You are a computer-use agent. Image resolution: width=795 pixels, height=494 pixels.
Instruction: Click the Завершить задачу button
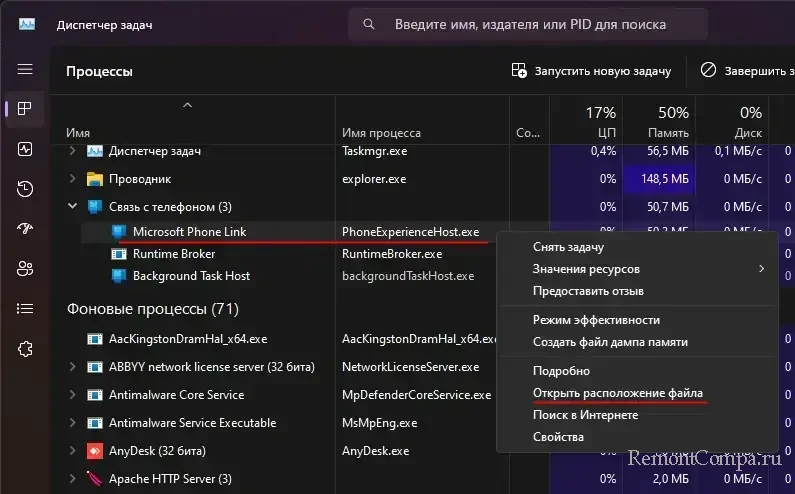(746, 71)
